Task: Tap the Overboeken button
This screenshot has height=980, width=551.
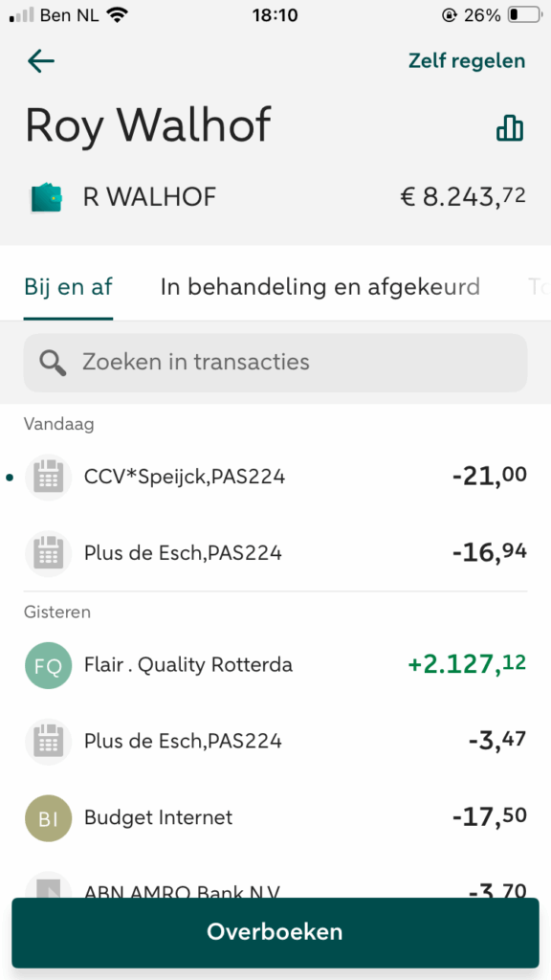Action: [275, 932]
